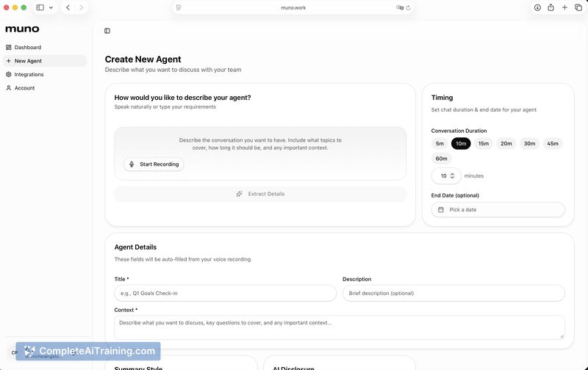
Task: Select 30m conversation duration
Action: (x=529, y=143)
